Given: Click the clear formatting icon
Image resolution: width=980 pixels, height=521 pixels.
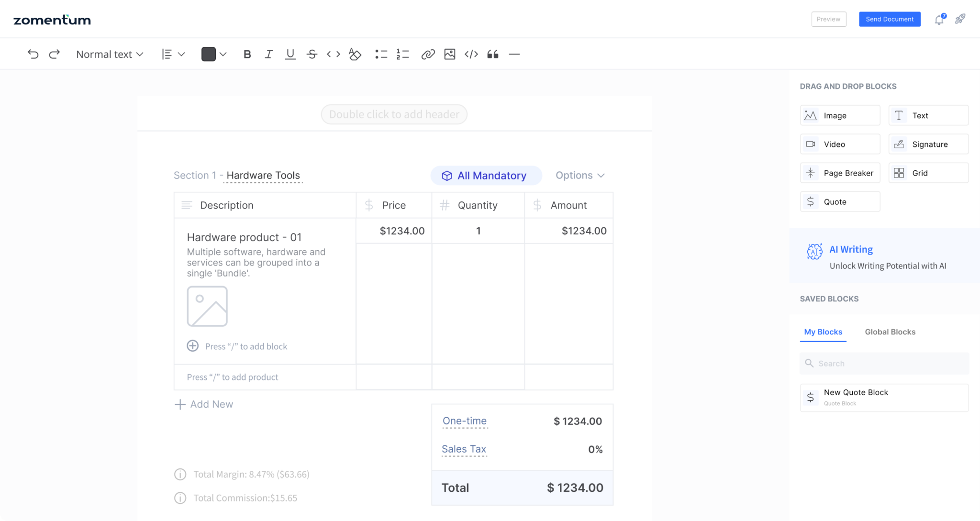Looking at the screenshot, I should click(355, 54).
